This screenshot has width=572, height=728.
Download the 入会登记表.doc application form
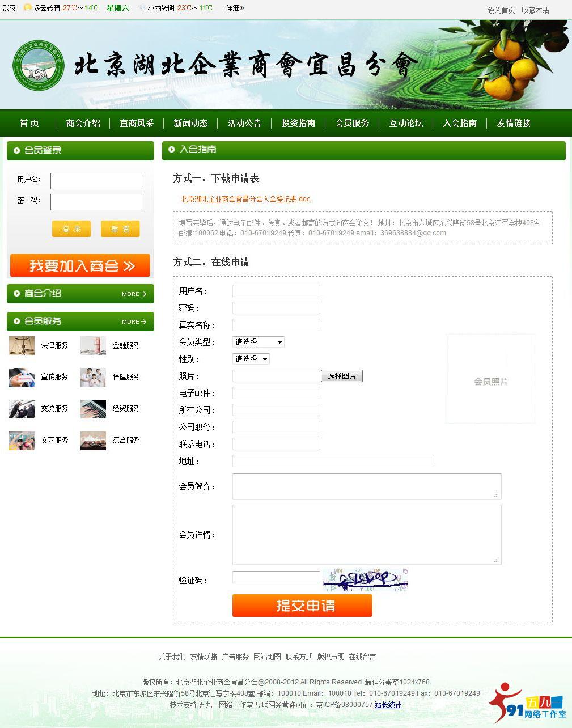pyautogui.click(x=245, y=199)
